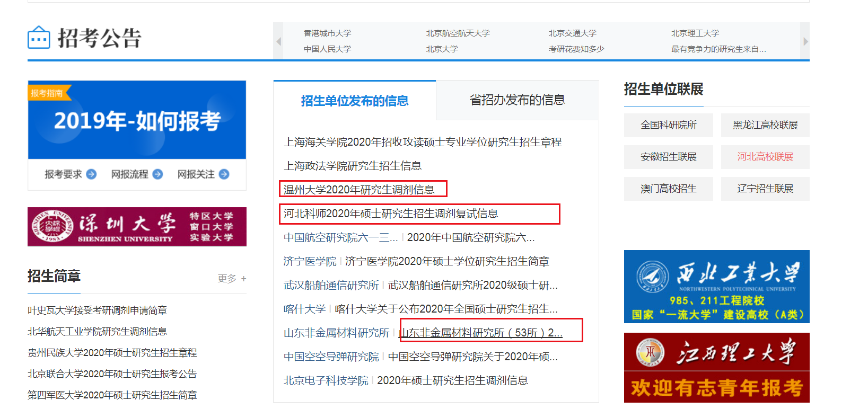
Task: Open 武汉船舶通信研究所2020级硕士研 article
Action: click(472, 285)
